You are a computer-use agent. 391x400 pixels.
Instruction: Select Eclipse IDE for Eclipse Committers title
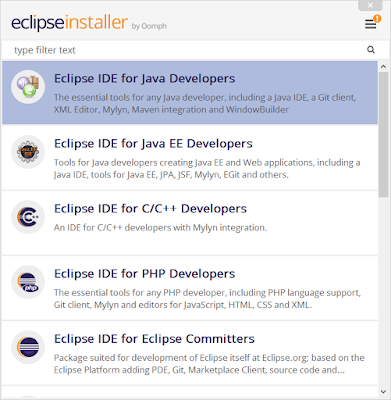tap(154, 339)
